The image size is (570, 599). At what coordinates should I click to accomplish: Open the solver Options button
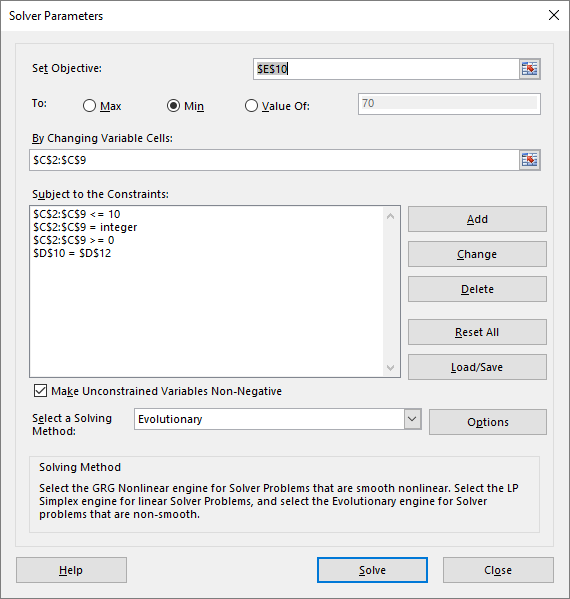[488, 422]
